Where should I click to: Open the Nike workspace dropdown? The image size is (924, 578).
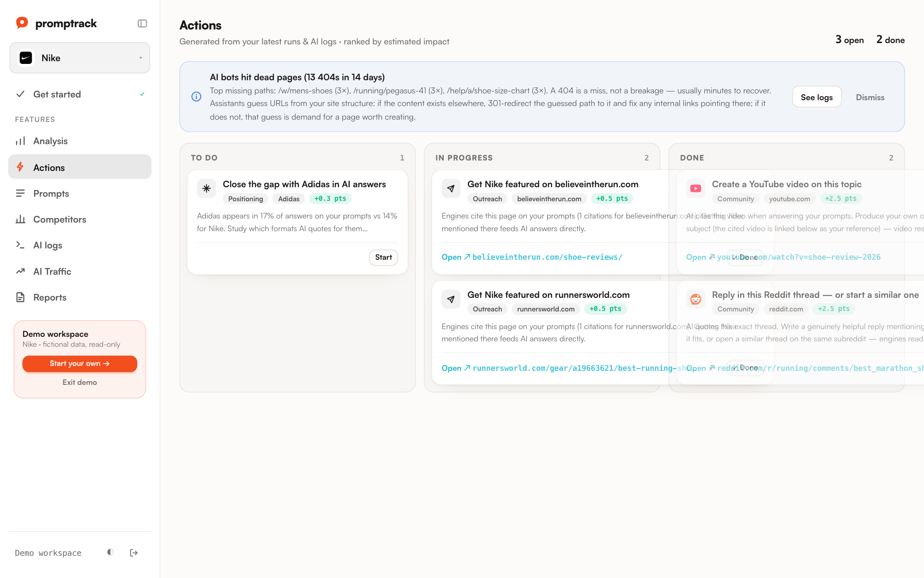80,58
